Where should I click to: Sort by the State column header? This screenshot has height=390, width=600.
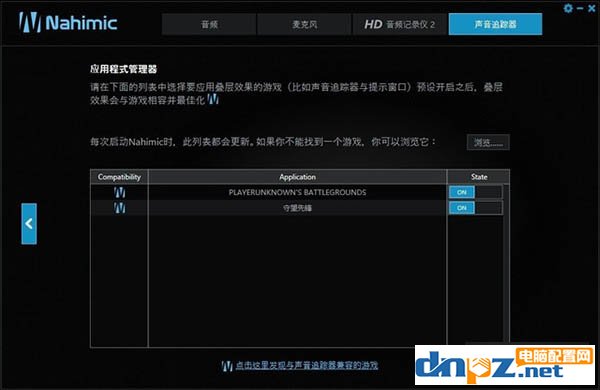pos(479,177)
